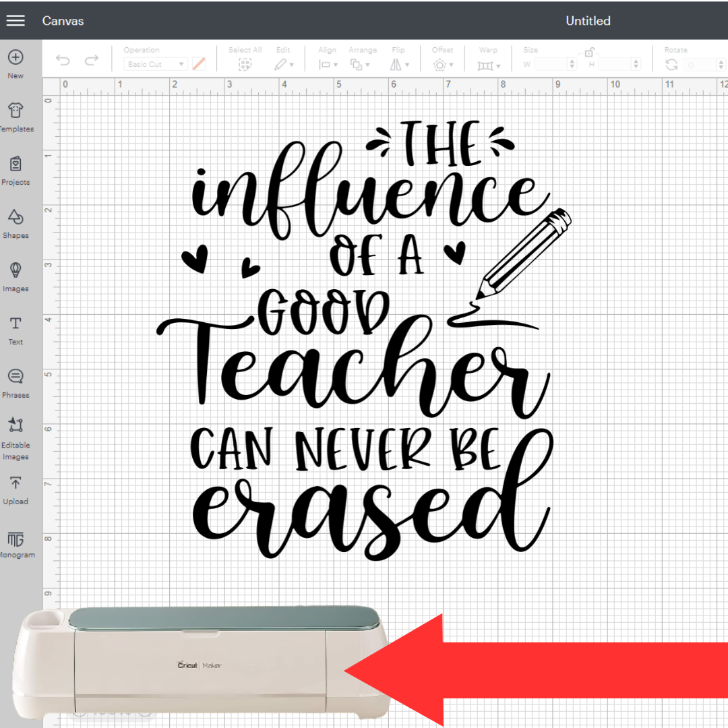Redo the last action
Image resolution: width=728 pixels, height=728 pixels.
[x=92, y=60]
